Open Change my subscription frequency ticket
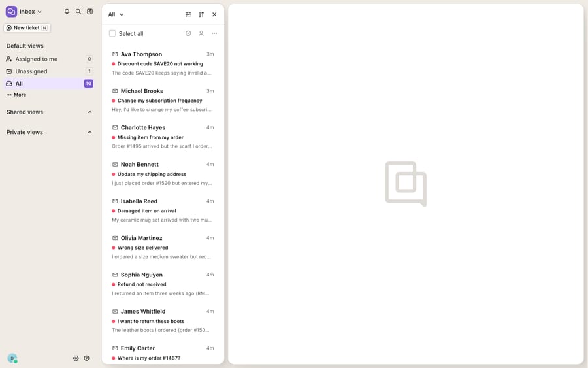This screenshot has height=368, width=588. tap(163, 100)
